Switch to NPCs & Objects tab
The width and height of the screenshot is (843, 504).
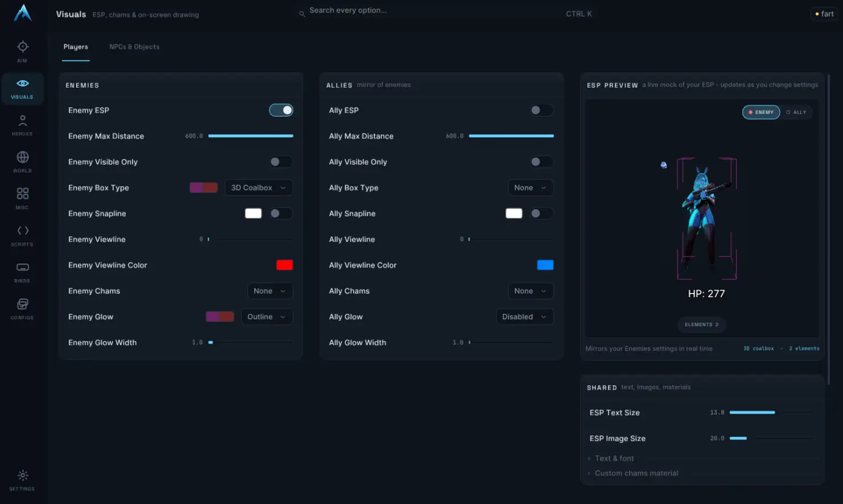click(x=134, y=47)
